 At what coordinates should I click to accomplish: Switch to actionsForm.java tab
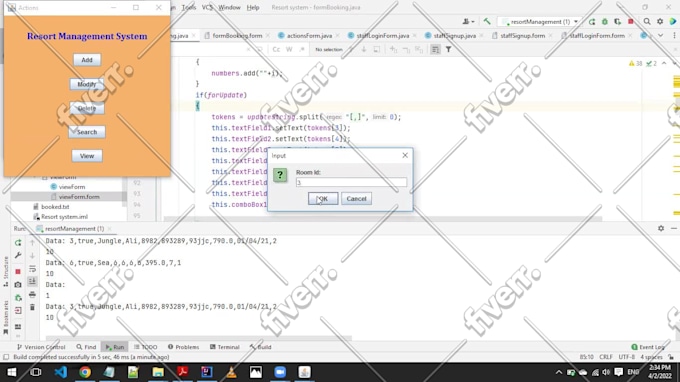coord(309,36)
